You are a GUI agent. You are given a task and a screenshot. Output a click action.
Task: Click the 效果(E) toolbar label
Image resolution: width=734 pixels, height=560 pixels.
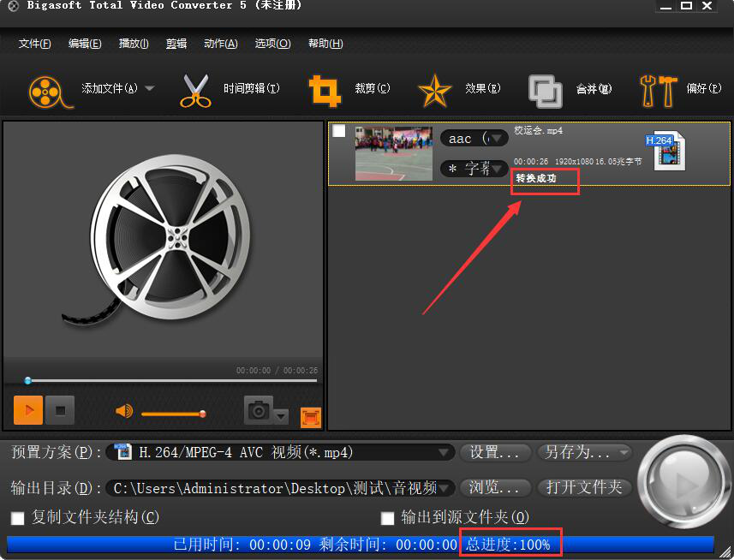482,88
